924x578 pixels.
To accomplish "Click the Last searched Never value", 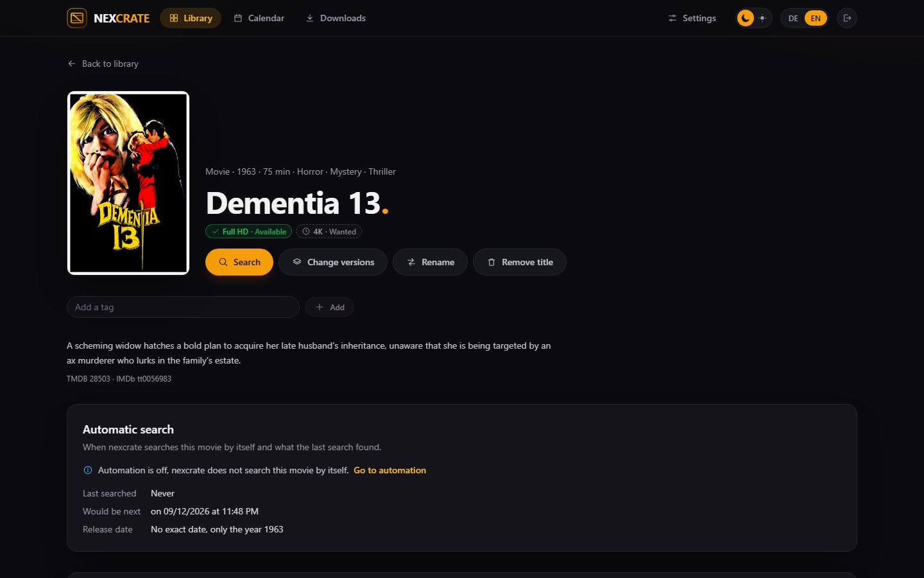I will click(162, 493).
